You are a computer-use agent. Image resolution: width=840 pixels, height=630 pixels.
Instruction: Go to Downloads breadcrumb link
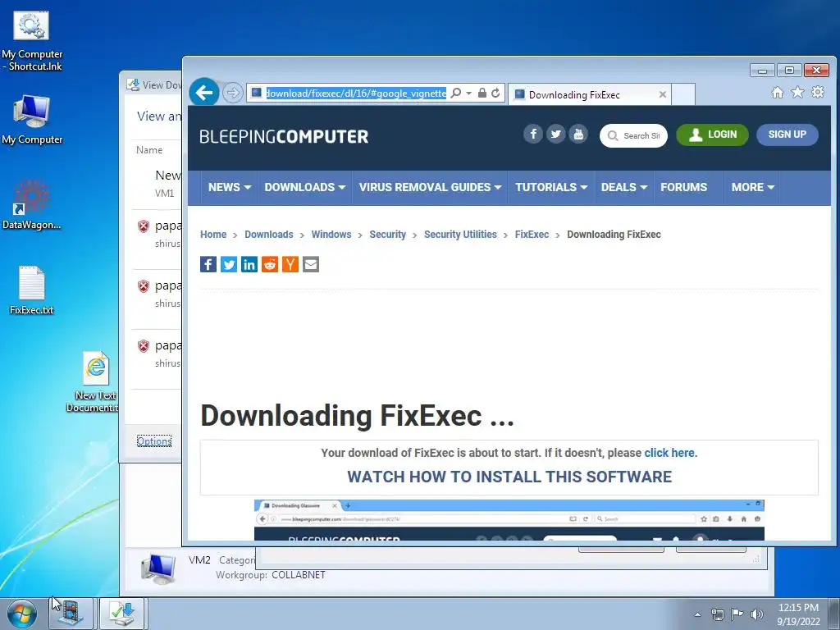click(269, 234)
